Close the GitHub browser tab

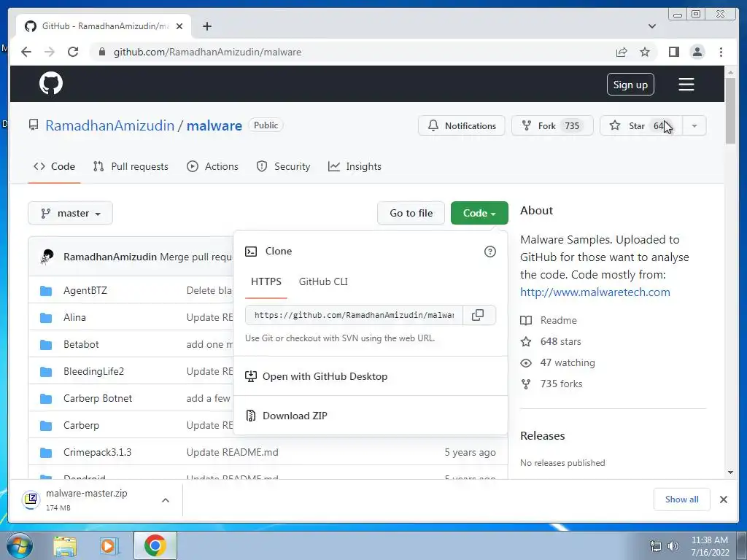tap(179, 26)
